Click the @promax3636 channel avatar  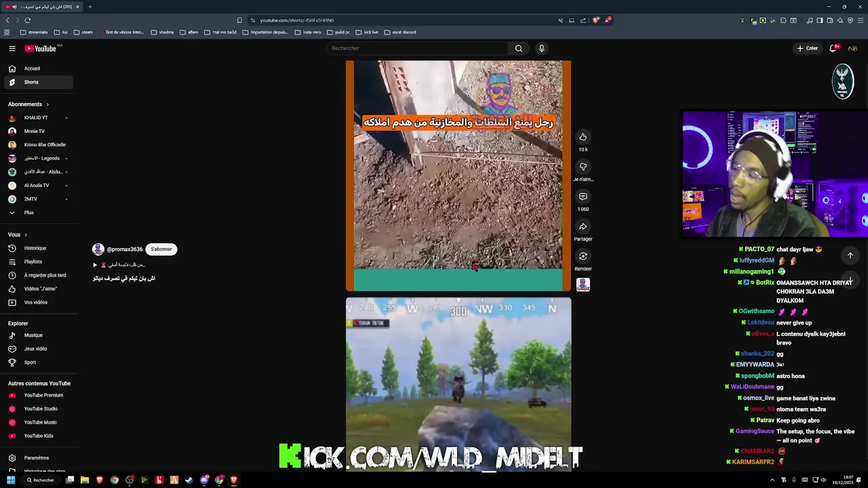pyautogui.click(x=98, y=249)
